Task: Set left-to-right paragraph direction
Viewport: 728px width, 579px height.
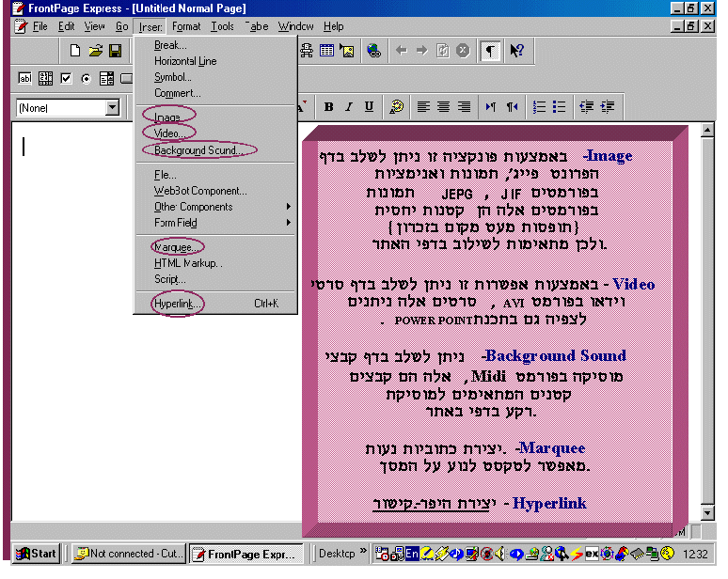Action: tap(491, 107)
